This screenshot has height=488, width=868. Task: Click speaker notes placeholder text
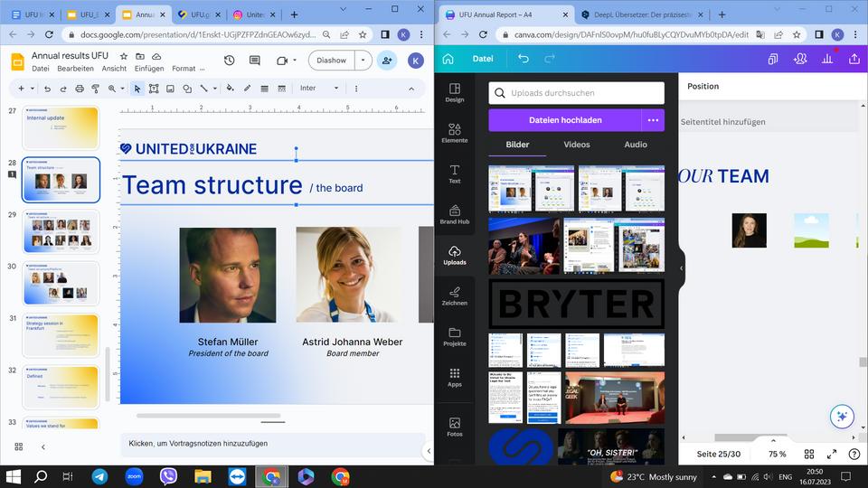(198, 443)
